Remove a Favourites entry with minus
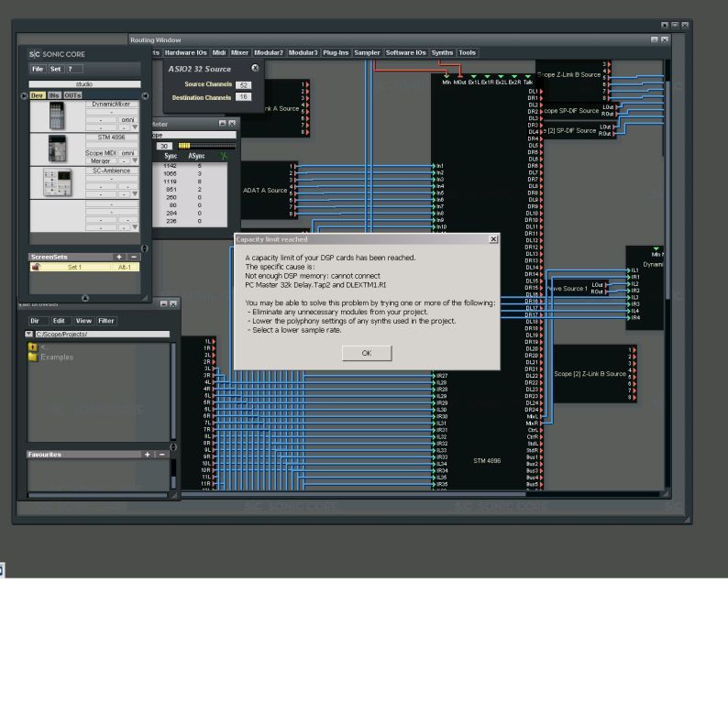This screenshot has height=704, width=728. 161,455
